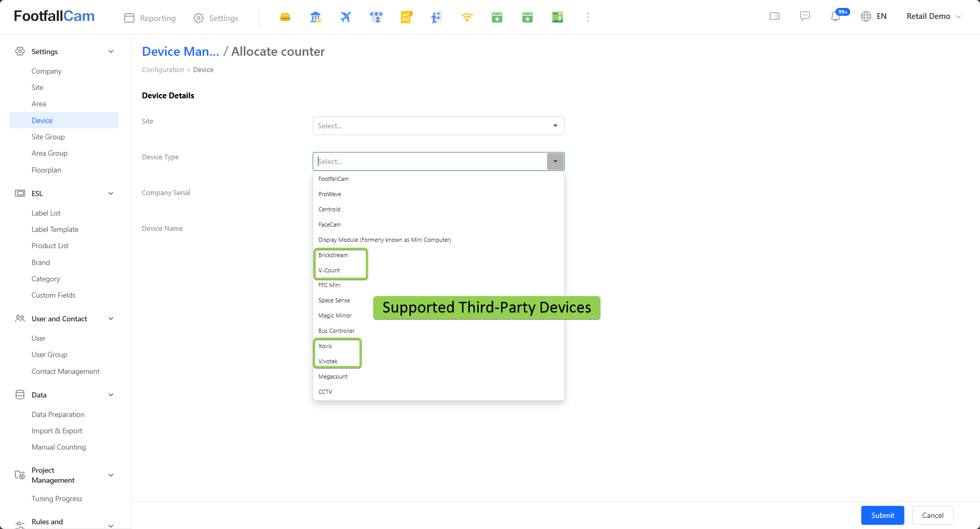Collapse the ESL sidebar section chevron
This screenshot has height=529, width=980.
tap(111, 193)
